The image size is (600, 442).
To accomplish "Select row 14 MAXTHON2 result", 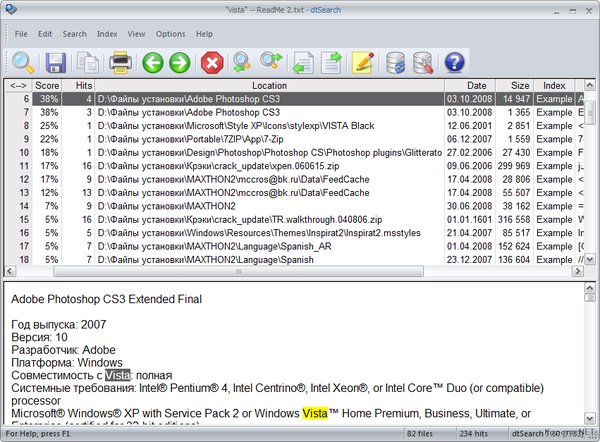I will (x=294, y=206).
